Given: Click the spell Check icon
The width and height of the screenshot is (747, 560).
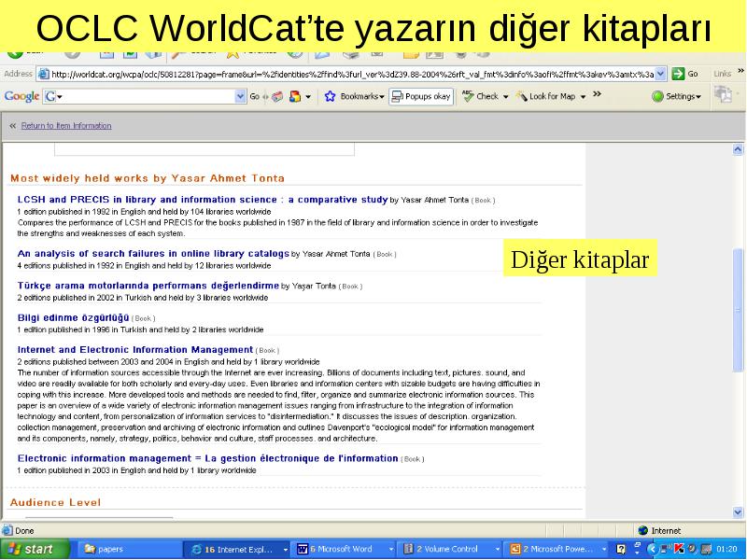Looking at the screenshot, I should (468, 96).
